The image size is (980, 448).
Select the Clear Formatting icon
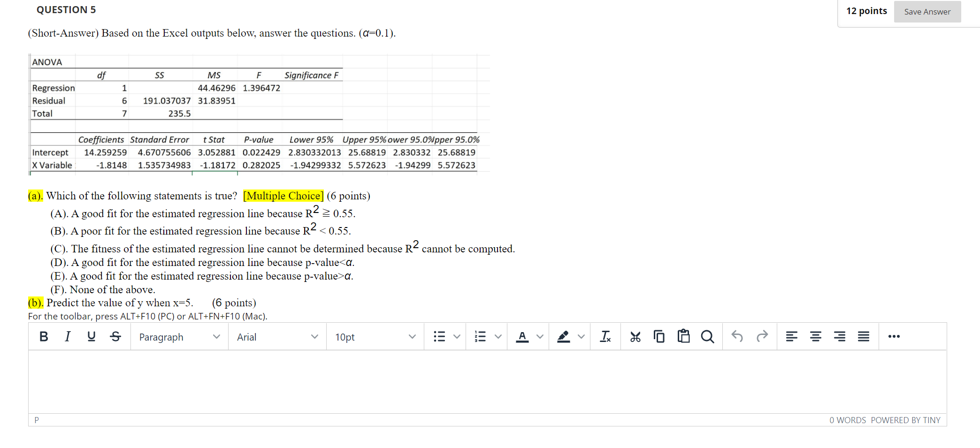coord(605,336)
